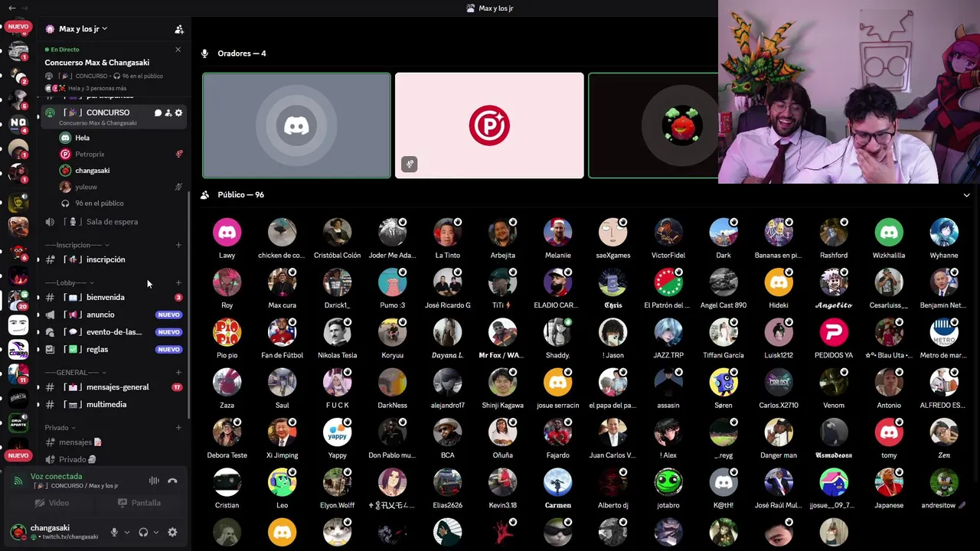Toggle microphone mute in user panel
The height and width of the screenshot is (551, 980).
pos(114,532)
